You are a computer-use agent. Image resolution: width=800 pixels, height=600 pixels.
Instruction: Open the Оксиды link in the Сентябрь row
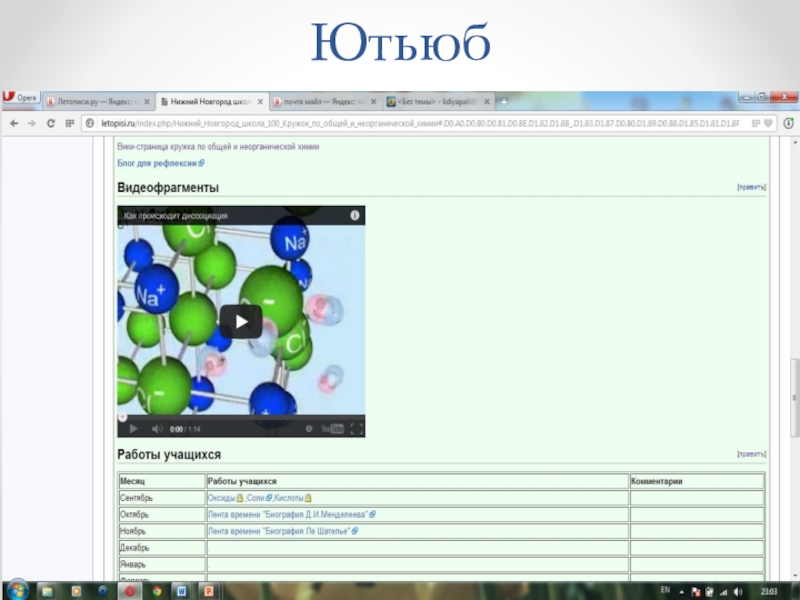click(221, 498)
